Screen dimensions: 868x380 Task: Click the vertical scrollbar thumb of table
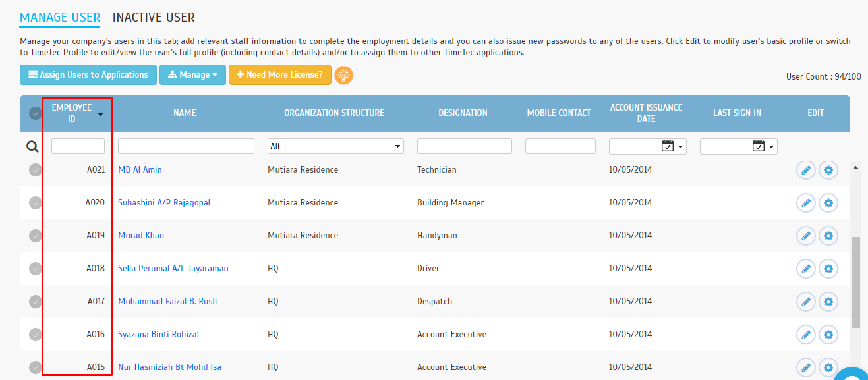coord(855,283)
